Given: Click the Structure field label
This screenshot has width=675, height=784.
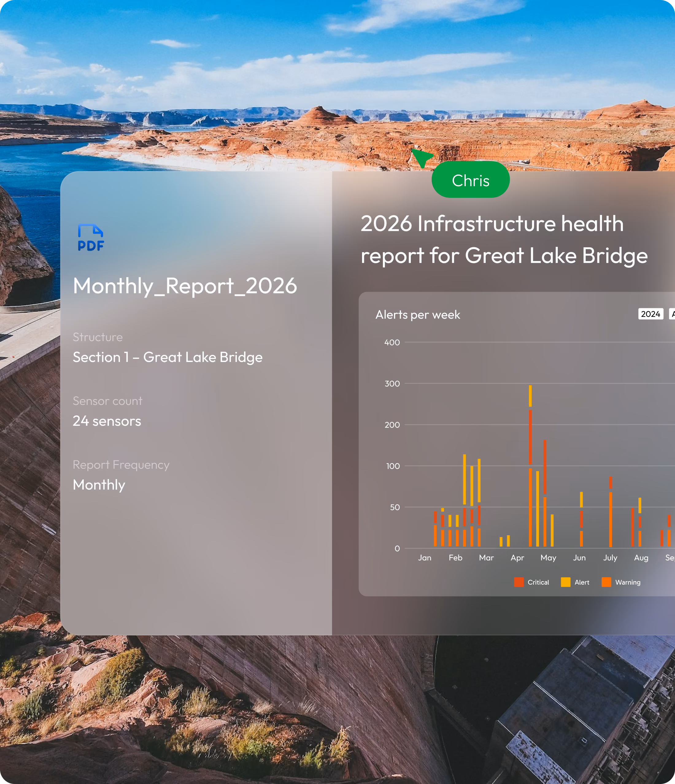Looking at the screenshot, I should point(98,337).
